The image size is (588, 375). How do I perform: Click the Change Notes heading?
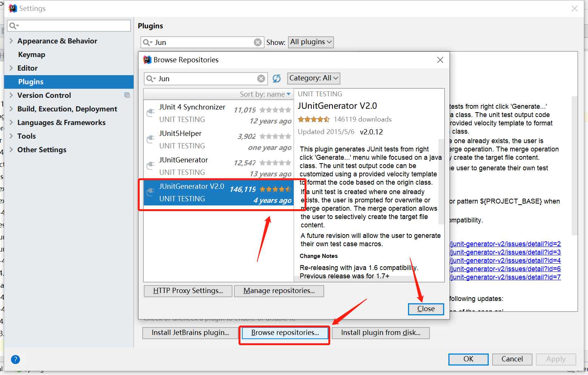319,256
